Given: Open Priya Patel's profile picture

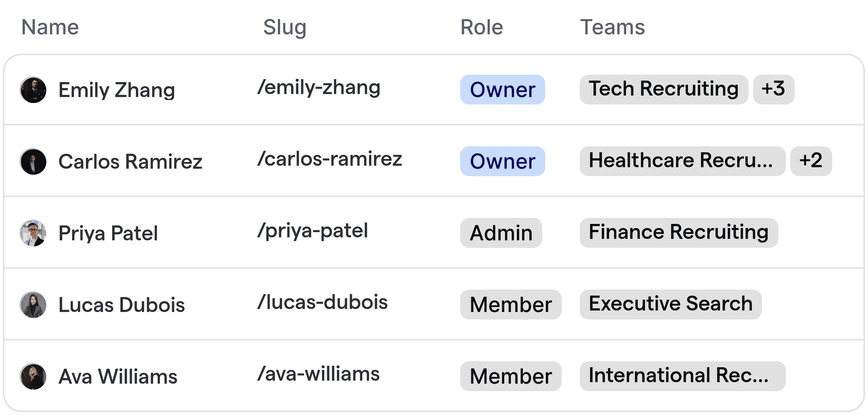Looking at the screenshot, I should tap(33, 233).
